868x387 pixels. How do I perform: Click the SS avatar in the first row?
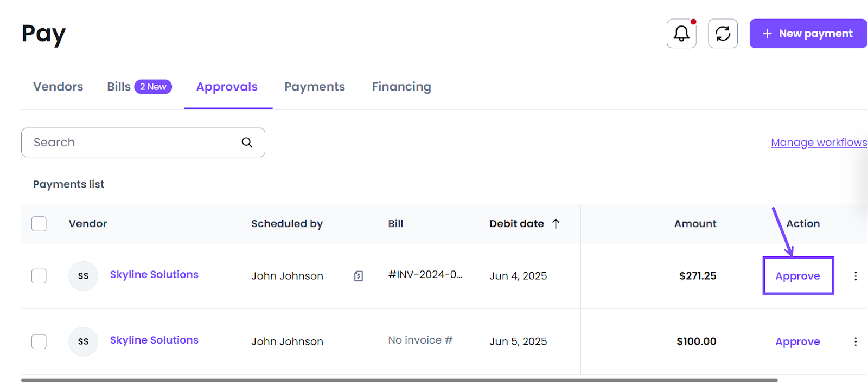[x=83, y=276]
